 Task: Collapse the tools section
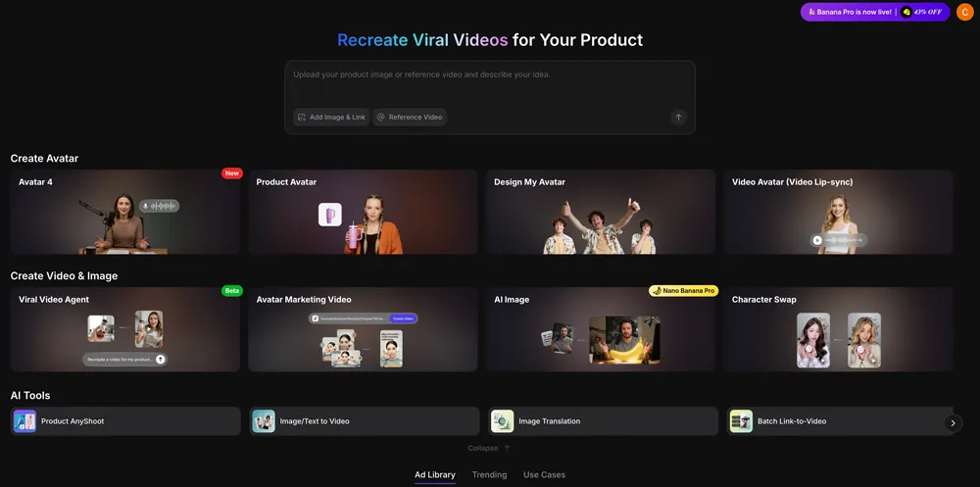click(489, 448)
